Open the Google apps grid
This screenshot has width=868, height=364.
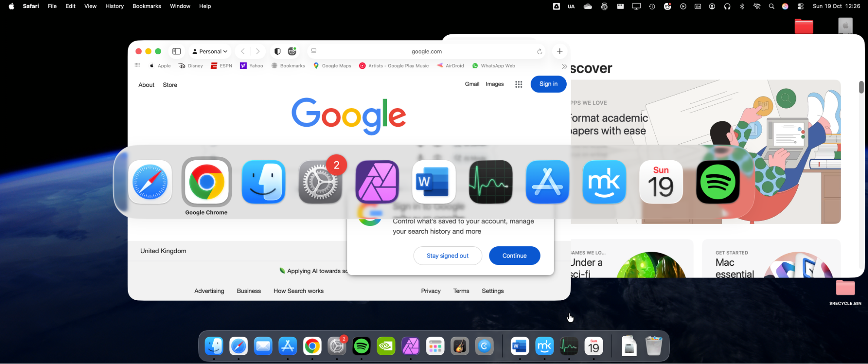pos(518,84)
